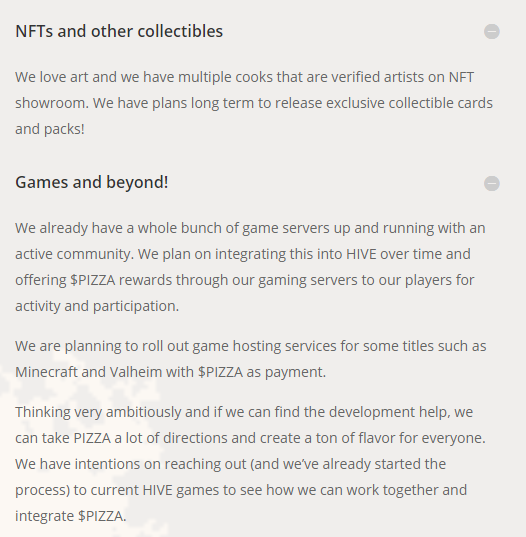Click the final 'integrate $PIZZA.' line
The width and height of the screenshot is (526, 537).
pyautogui.click(x=71, y=516)
